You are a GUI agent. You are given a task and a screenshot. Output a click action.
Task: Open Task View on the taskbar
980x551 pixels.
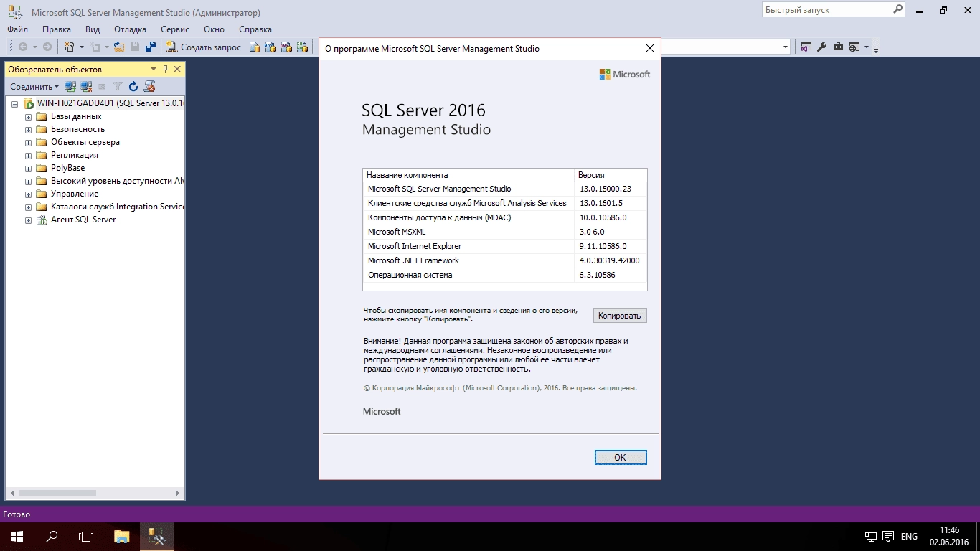click(86, 537)
